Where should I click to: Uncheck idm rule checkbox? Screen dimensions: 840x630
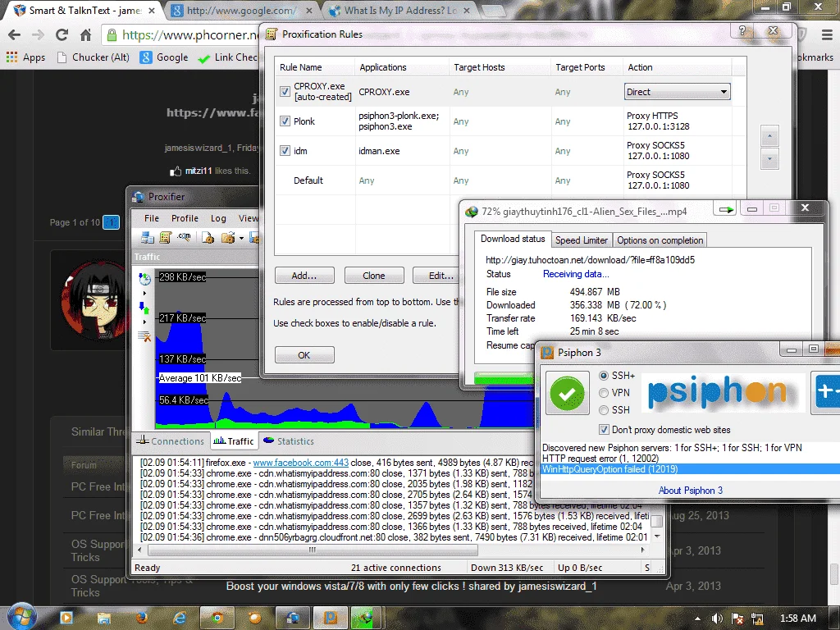285,151
